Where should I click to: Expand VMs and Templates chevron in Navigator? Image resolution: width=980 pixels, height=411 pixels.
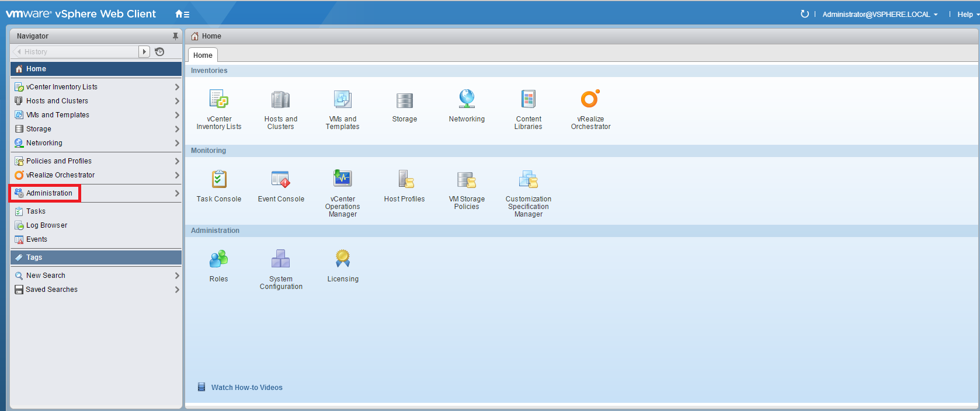click(x=177, y=115)
